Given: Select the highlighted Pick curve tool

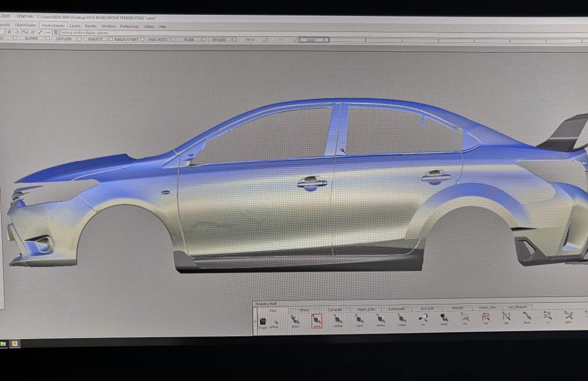Looking at the screenshot, I should coord(317,320).
